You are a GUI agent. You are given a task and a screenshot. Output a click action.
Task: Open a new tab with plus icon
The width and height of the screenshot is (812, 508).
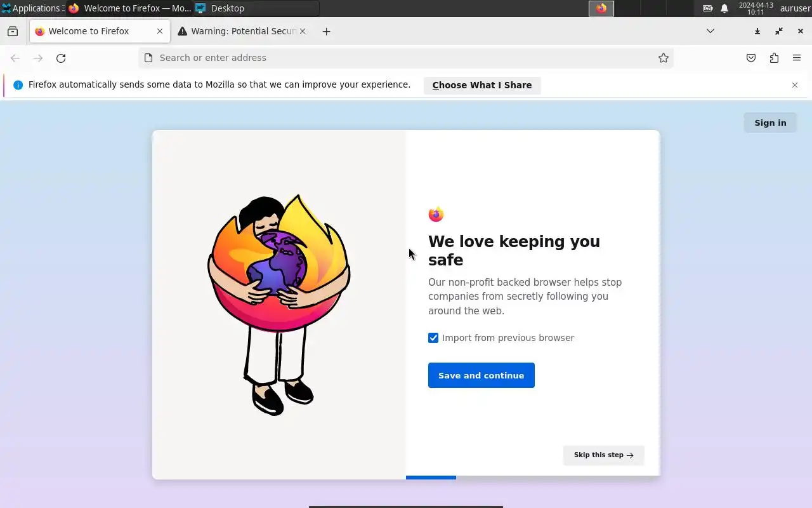(x=326, y=31)
